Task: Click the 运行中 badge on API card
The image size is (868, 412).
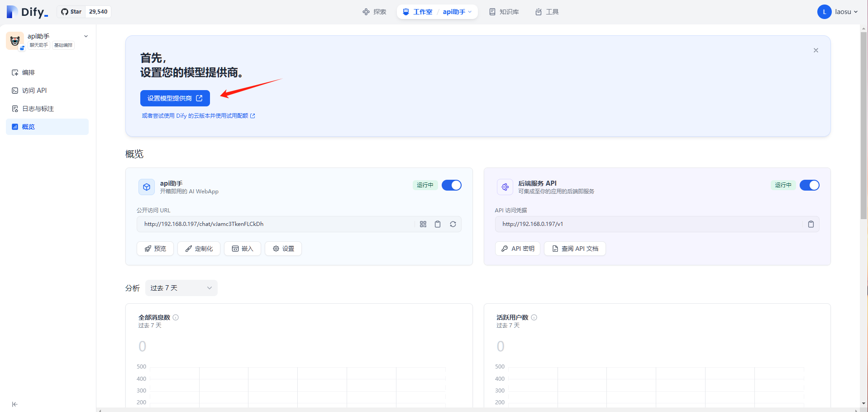Action: (783, 185)
